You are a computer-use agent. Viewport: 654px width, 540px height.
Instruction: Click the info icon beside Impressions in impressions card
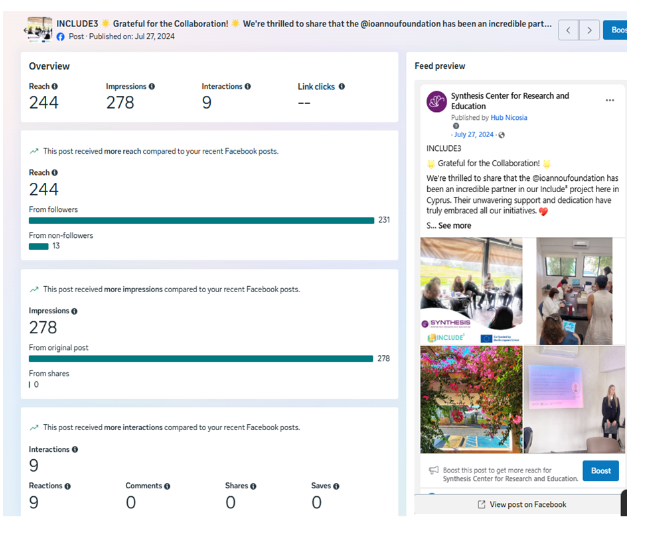click(74, 311)
